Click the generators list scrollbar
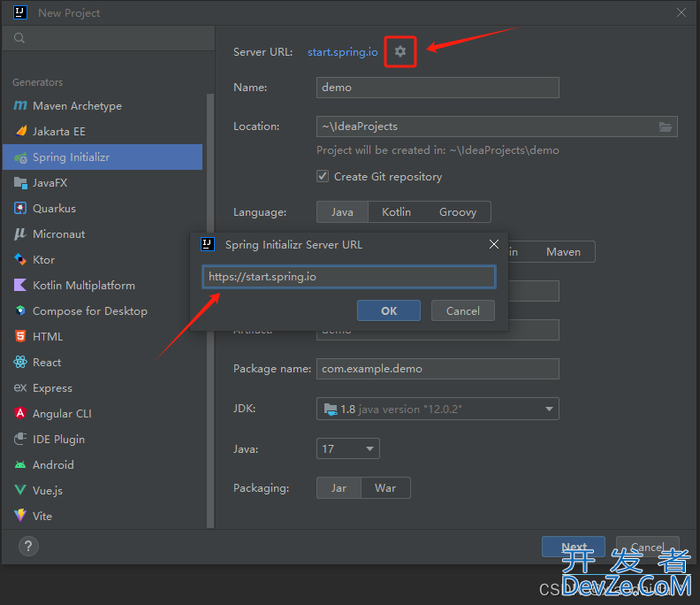Viewport: 700px width, 605px height. click(x=210, y=310)
